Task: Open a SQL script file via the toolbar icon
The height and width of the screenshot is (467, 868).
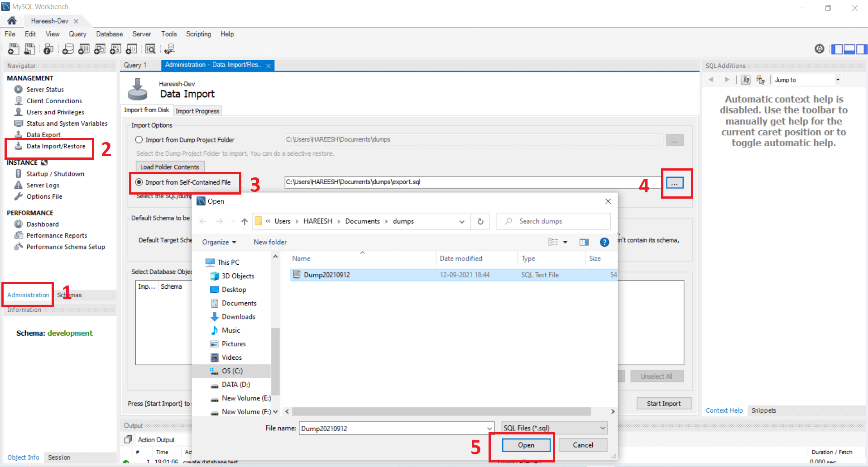Action: click(29, 49)
